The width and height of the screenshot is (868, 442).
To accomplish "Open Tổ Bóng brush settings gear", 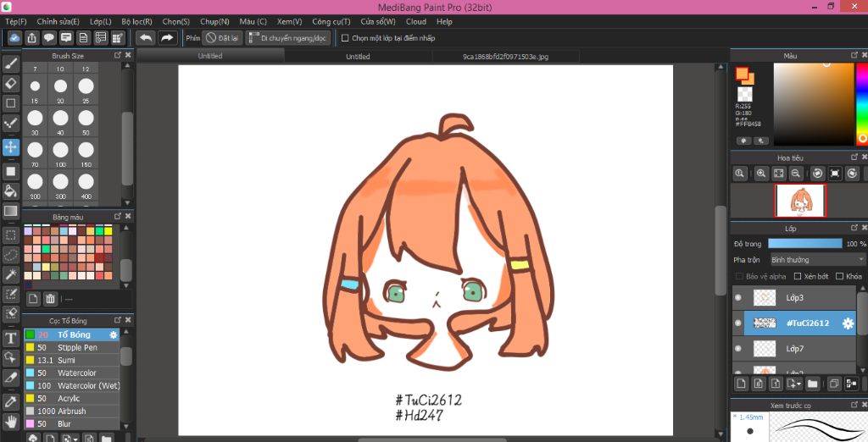I will click(114, 334).
